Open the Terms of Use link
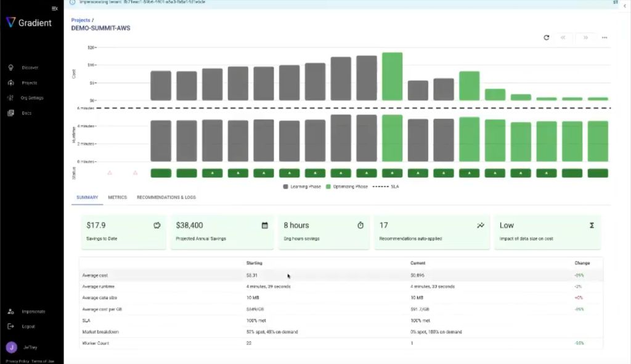This screenshot has width=631, height=364. 43,361
